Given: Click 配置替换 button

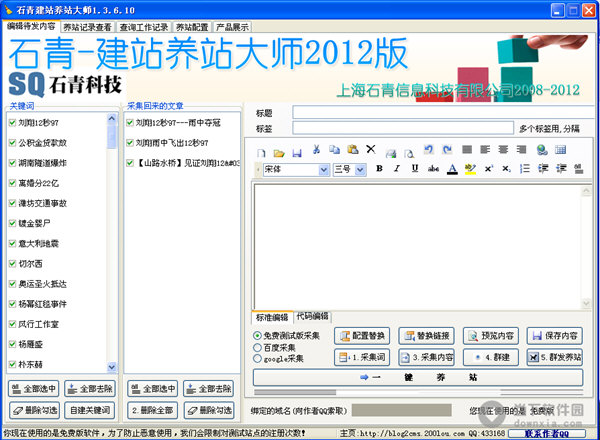Looking at the screenshot, I should [362, 336].
